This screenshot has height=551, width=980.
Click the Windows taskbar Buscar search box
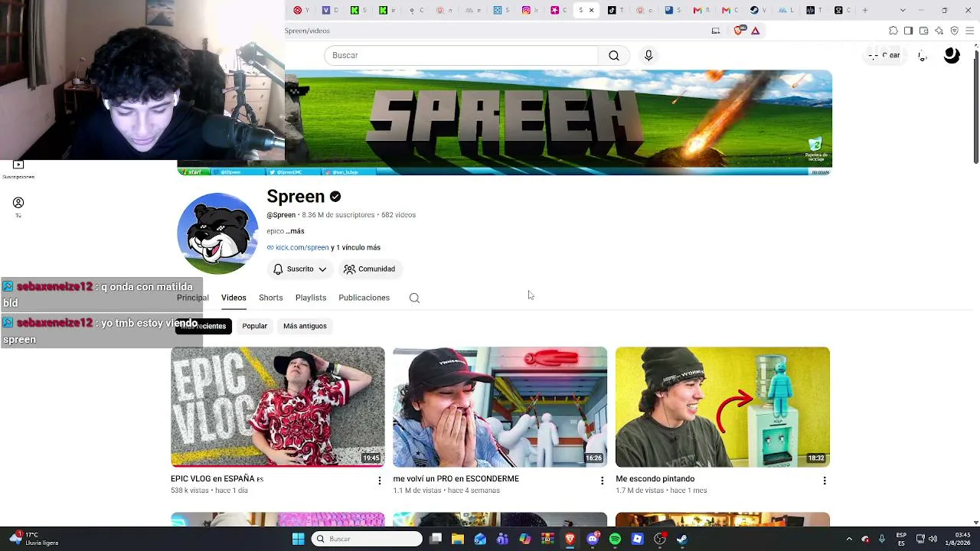(367, 539)
